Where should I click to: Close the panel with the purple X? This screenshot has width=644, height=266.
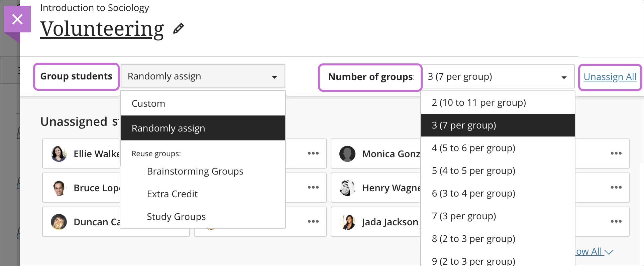pos(17,19)
